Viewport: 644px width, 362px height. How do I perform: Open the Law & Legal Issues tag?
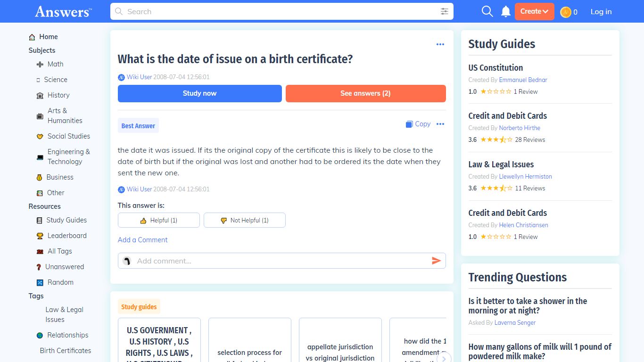[65, 314]
